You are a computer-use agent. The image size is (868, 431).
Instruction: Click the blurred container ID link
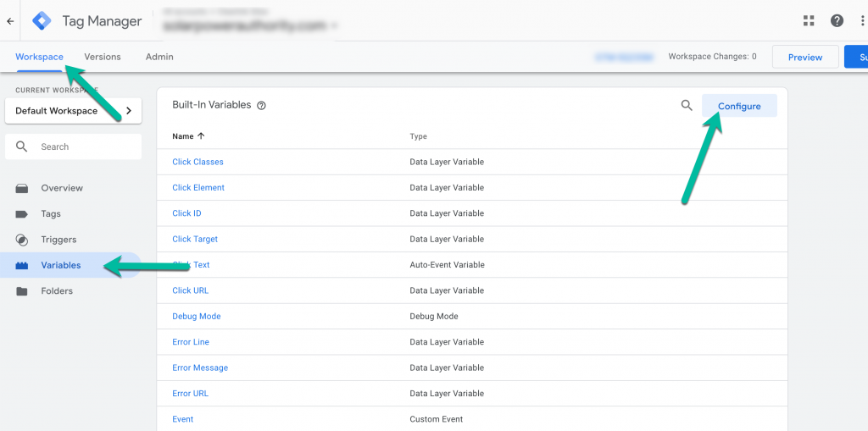pos(624,57)
